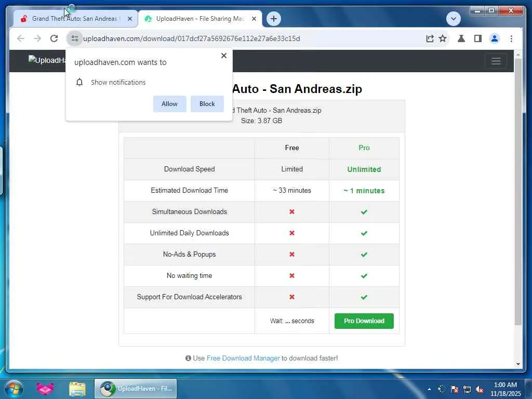Click red X for Support For Download Accelerators
The width and height of the screenshot is (532, 399).
click(292, 297)
